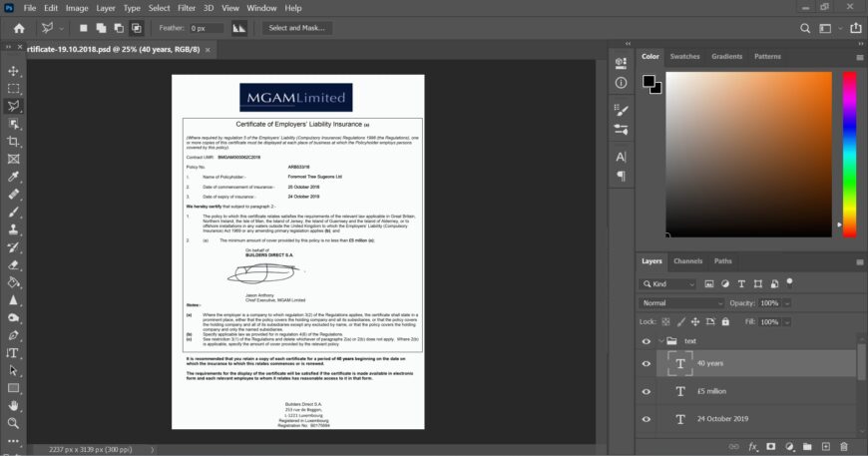Open the Filter menu

pyautogui.click(x=187, y=8)
